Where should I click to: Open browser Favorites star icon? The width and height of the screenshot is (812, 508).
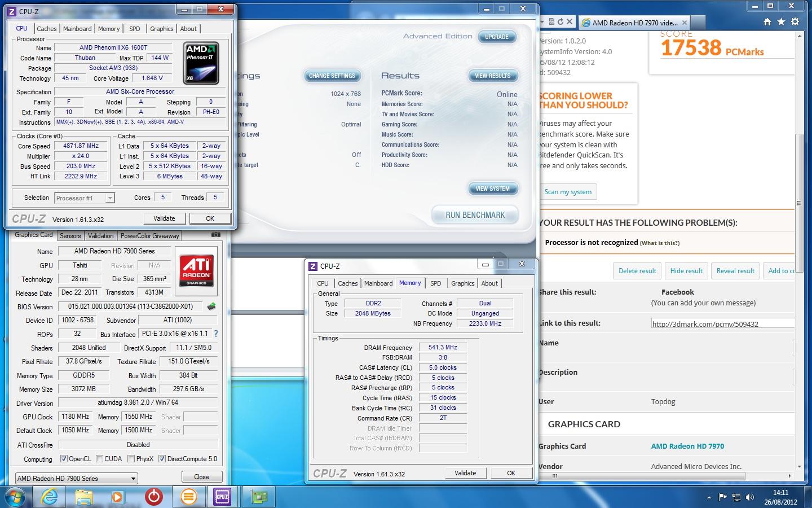tap(781, 22)
